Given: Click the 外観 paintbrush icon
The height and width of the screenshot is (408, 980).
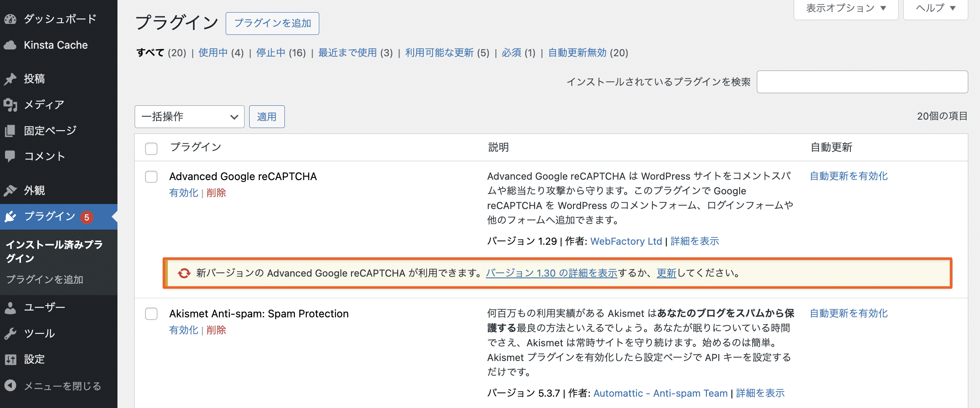Looking at the screenshot, I should point(10,191).
